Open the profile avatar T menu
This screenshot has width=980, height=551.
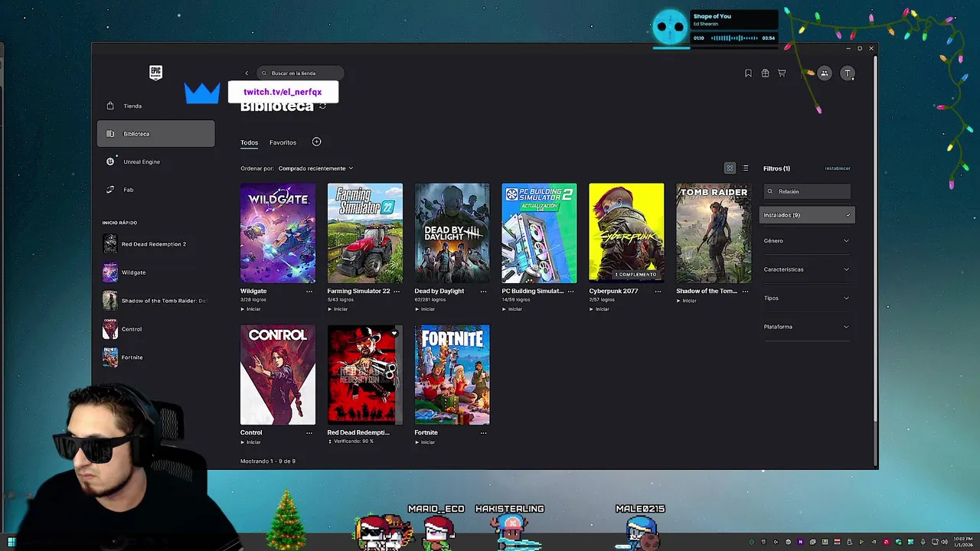tap(847, 73)
